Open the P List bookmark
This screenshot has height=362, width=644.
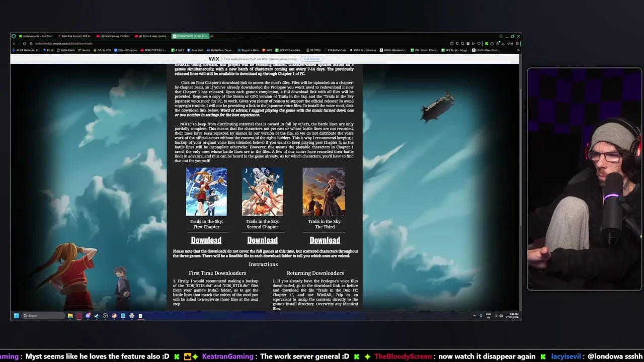tap(48, 50)
